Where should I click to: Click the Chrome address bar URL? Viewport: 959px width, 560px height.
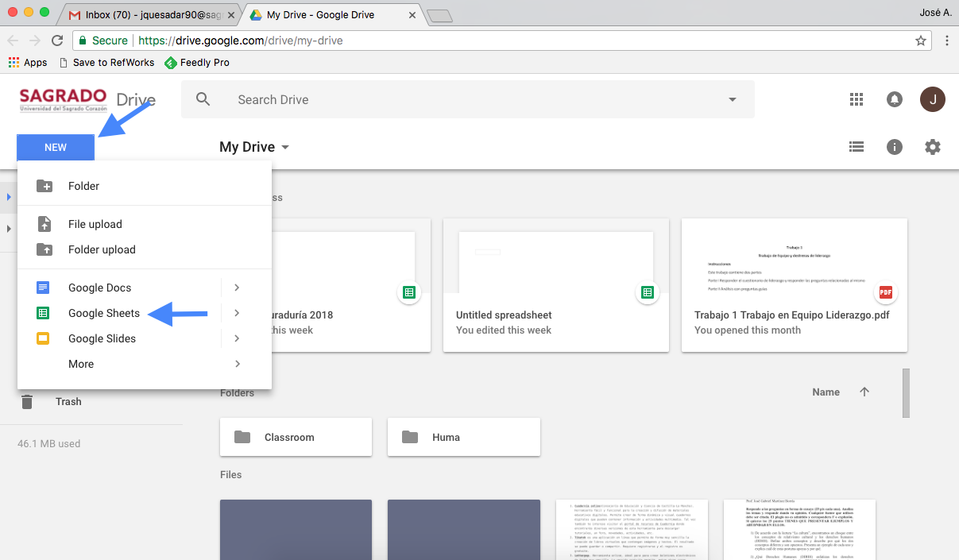click(240, 41)
